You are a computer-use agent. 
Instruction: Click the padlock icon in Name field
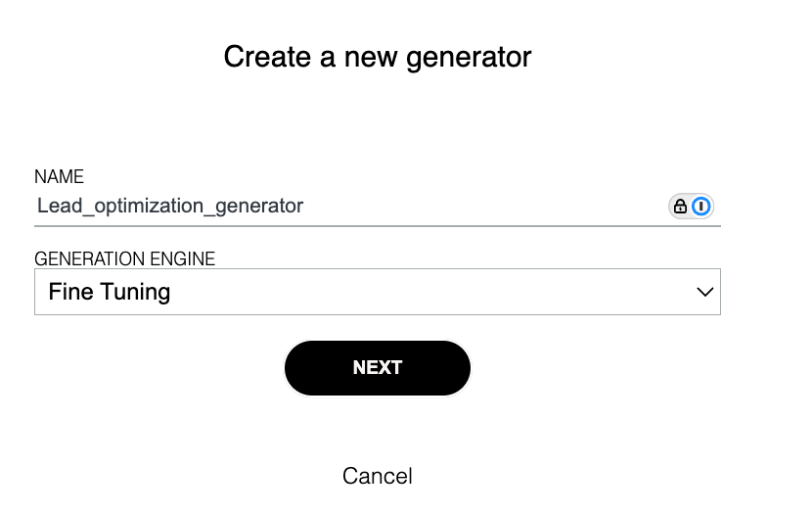tap(680, 207)
